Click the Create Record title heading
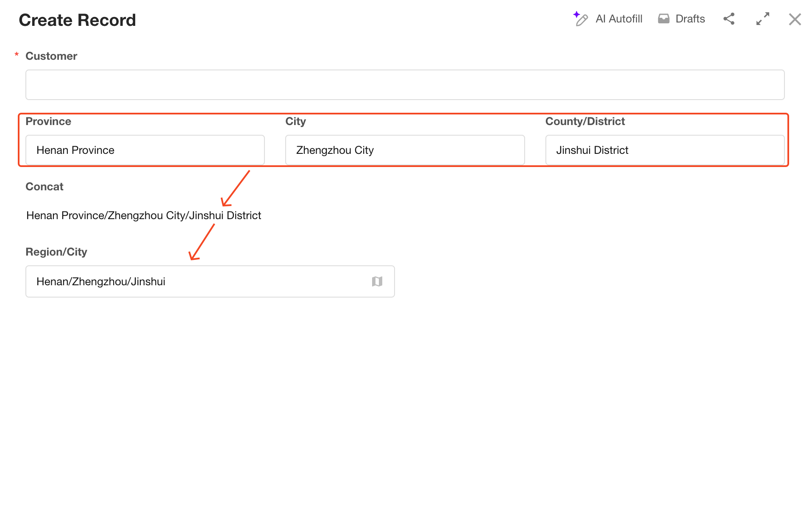812x512 pixels. pos(77,20)
